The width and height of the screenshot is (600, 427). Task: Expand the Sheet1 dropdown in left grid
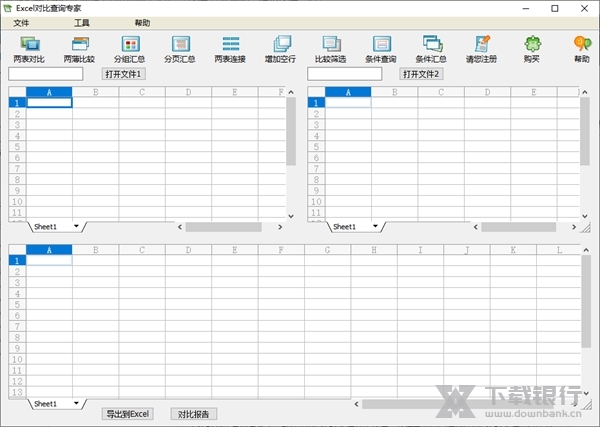(x=76, y=227)
